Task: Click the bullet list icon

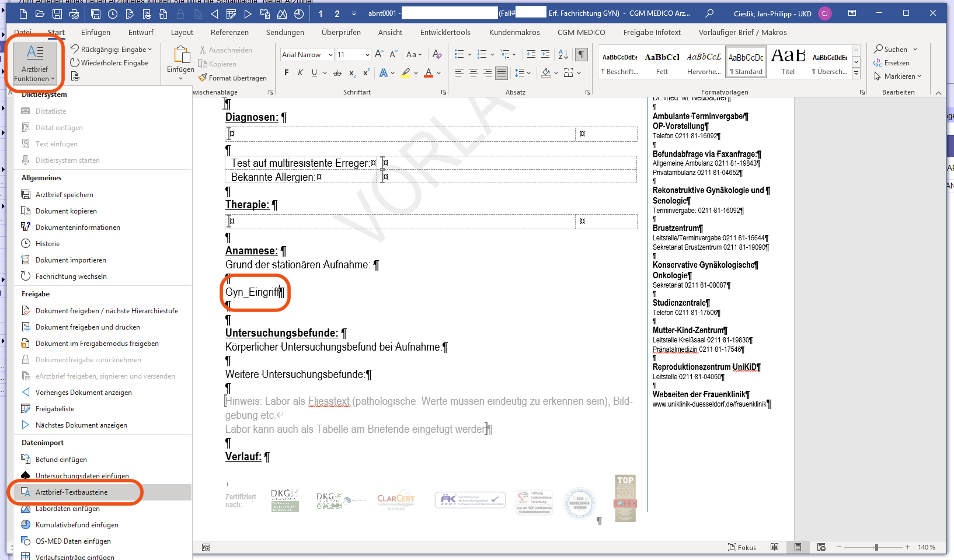Action: pos(459,54)
